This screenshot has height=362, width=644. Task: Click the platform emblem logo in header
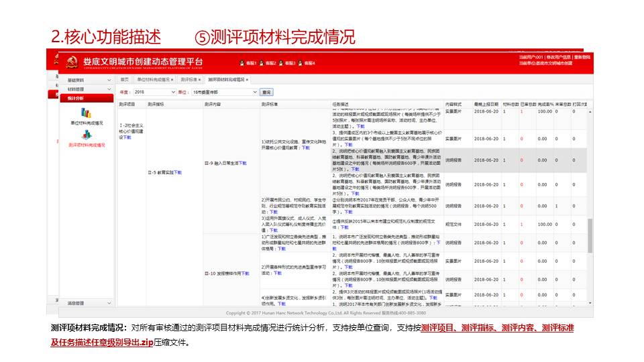70,62
